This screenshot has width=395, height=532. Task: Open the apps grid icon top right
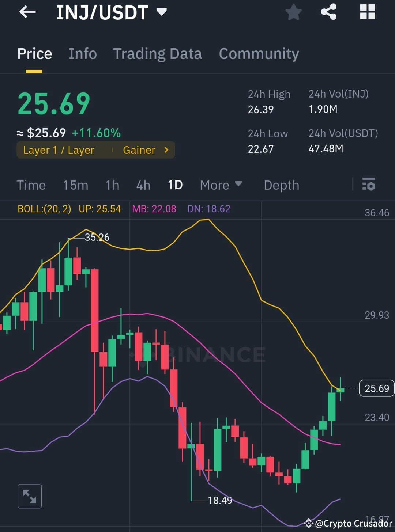pos(367,12)
